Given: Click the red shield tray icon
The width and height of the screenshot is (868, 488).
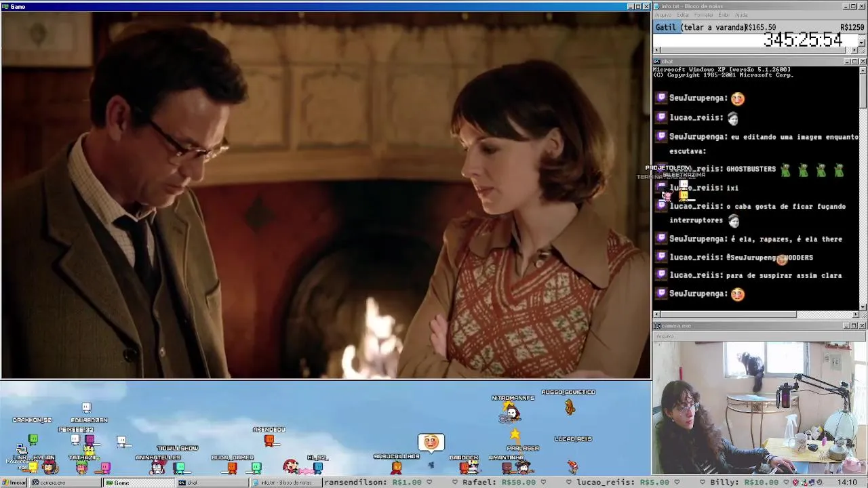Looking at the screenshot, I should point(795,483).
